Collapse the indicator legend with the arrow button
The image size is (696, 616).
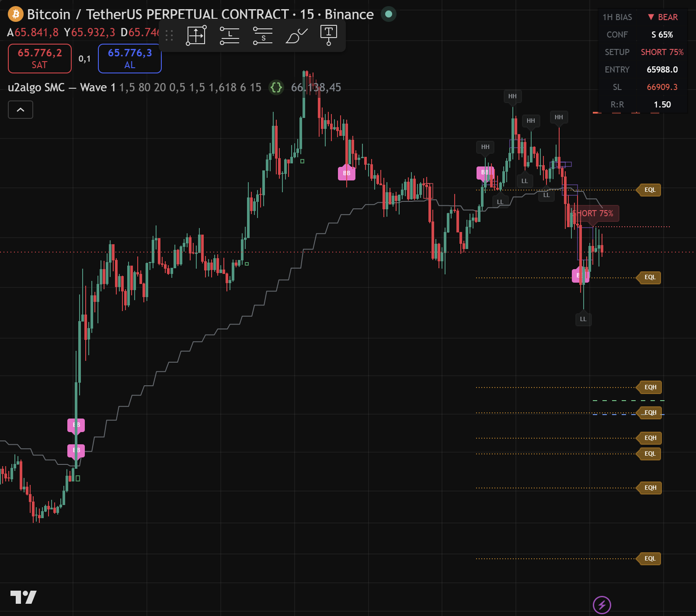[x=21, y=110]
